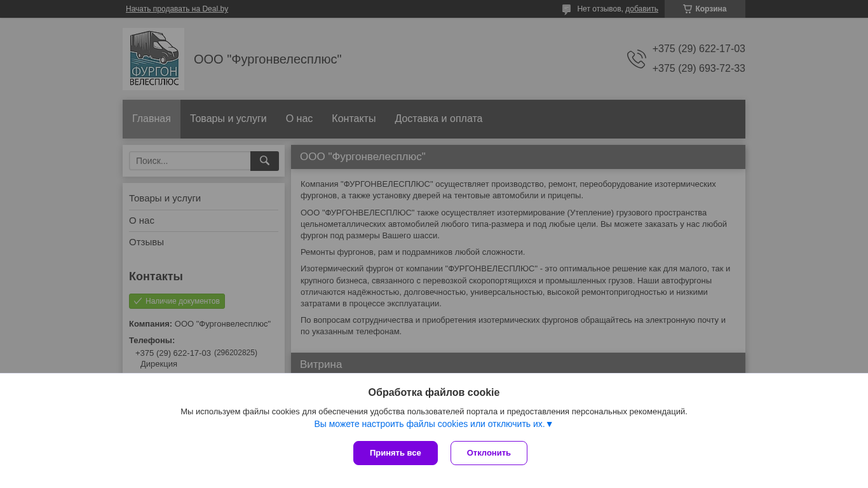Open Контакты in navigation bar
The height and width of the screenshot is (488, 868).
pos(353,119)
